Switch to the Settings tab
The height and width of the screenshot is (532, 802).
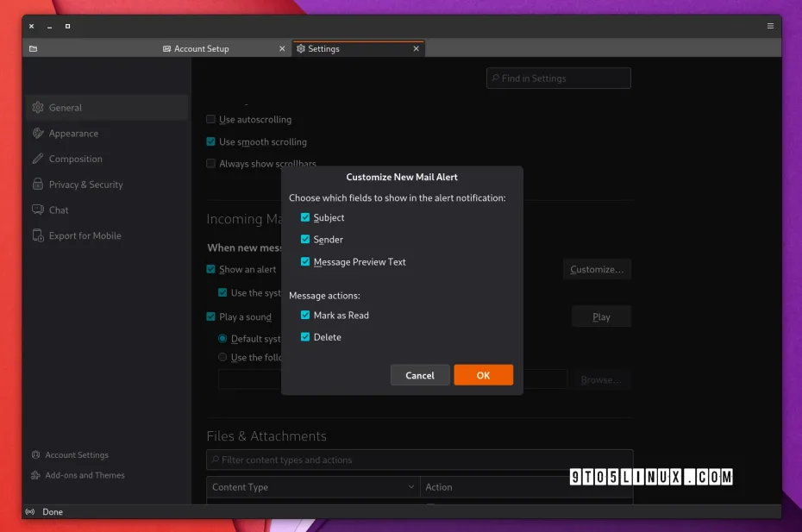coord(358,48)
